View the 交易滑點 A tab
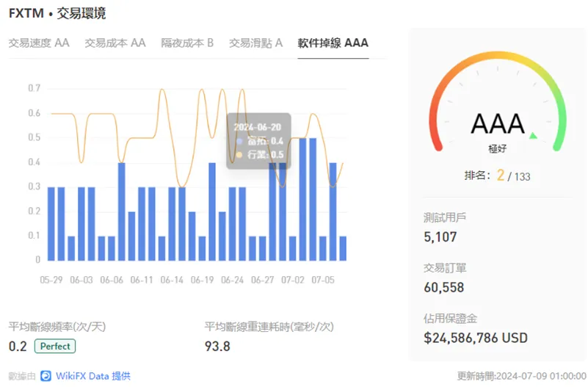The image size is (588, 387). pos(255,43)
